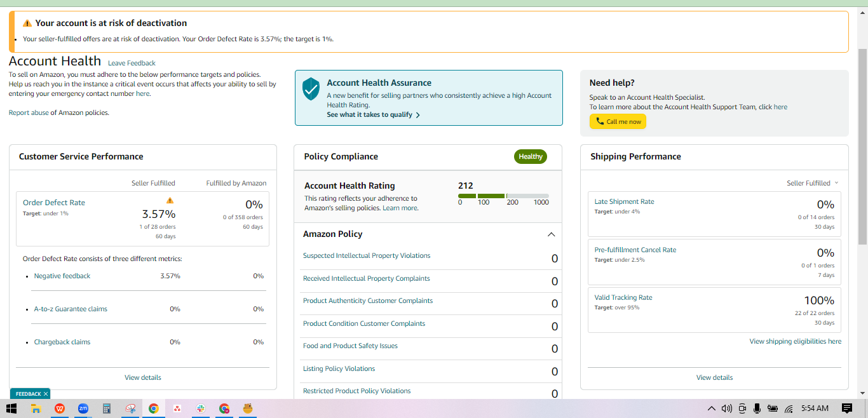Click Learn more about Account Health Rating
The image size is (868, 418).
coord(400,208)
